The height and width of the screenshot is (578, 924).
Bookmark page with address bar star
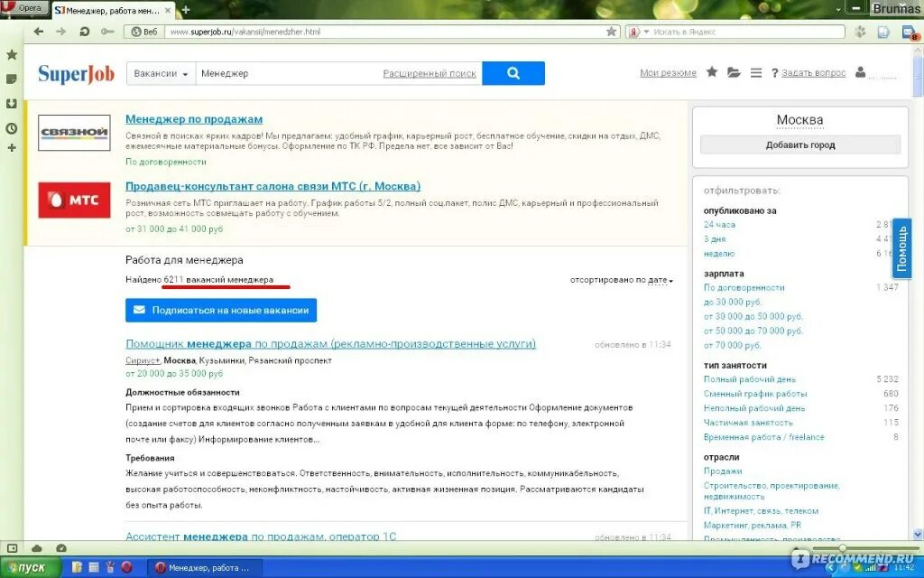coord(611,32)
